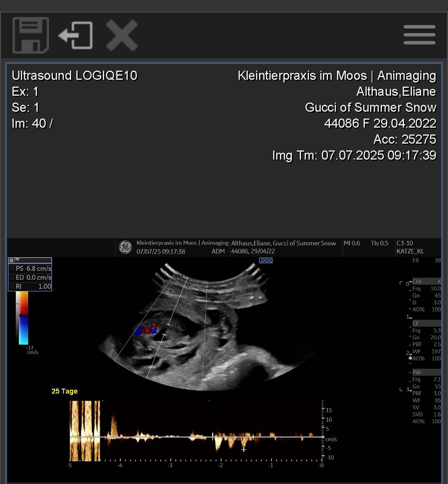
Task: Select the lower yellow caliper on the Doppler trace
Action: [x=244, y=449]
